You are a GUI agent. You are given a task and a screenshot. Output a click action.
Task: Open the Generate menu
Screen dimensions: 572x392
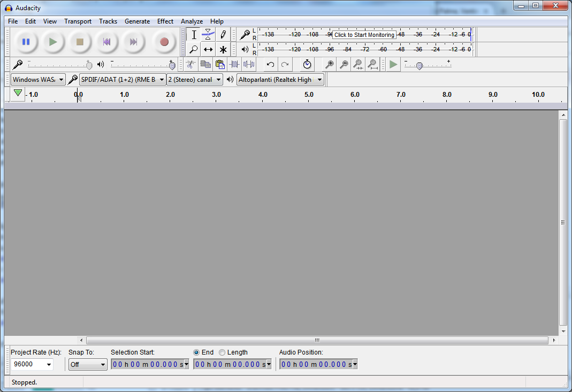(x=137, y=21)
